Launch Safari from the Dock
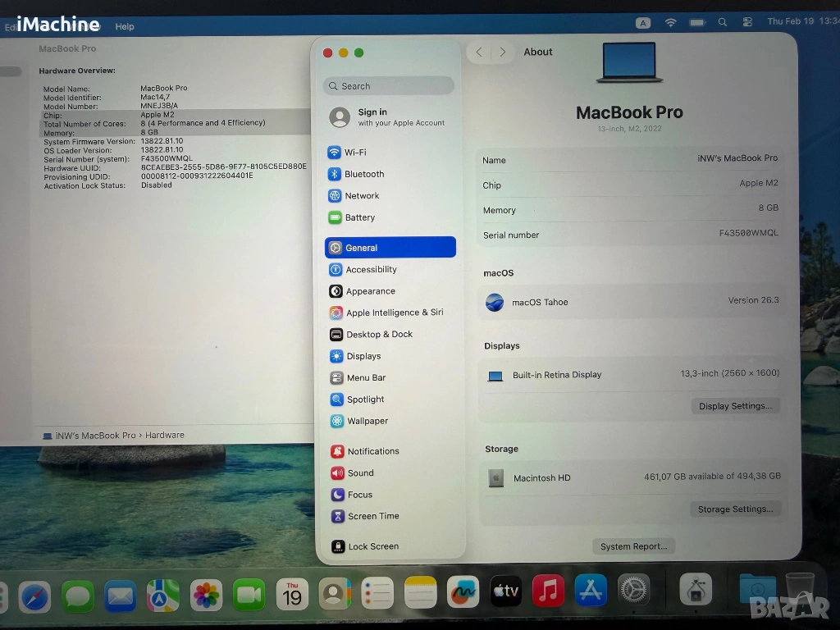The image size is (840, 630). coord(35,596)
